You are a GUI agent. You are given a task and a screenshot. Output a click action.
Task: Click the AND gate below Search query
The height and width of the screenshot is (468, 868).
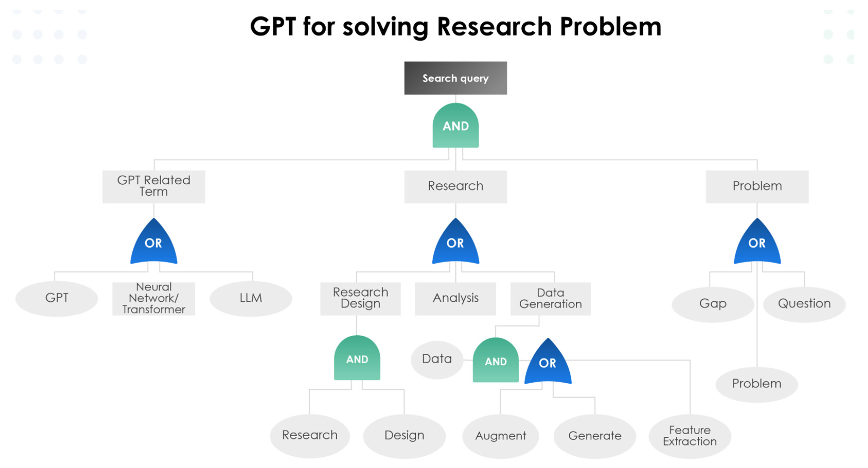point(455,126)
